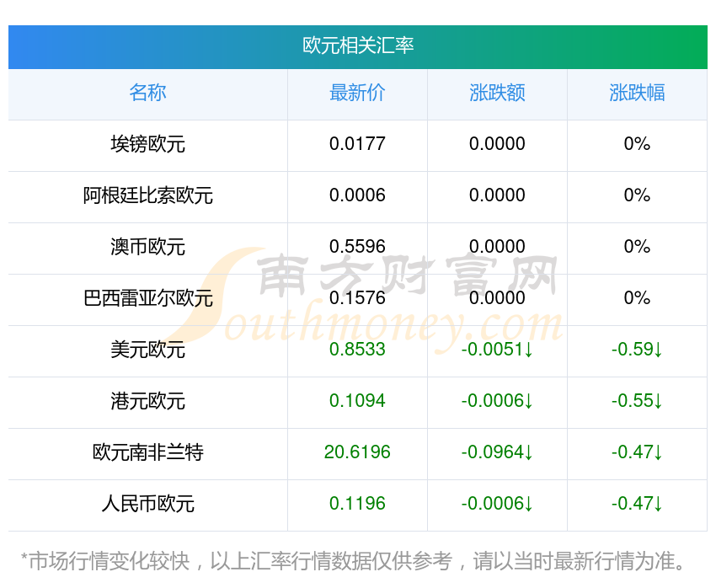
Task: Select the 名称 column header
Action: [x=147, y=93]
